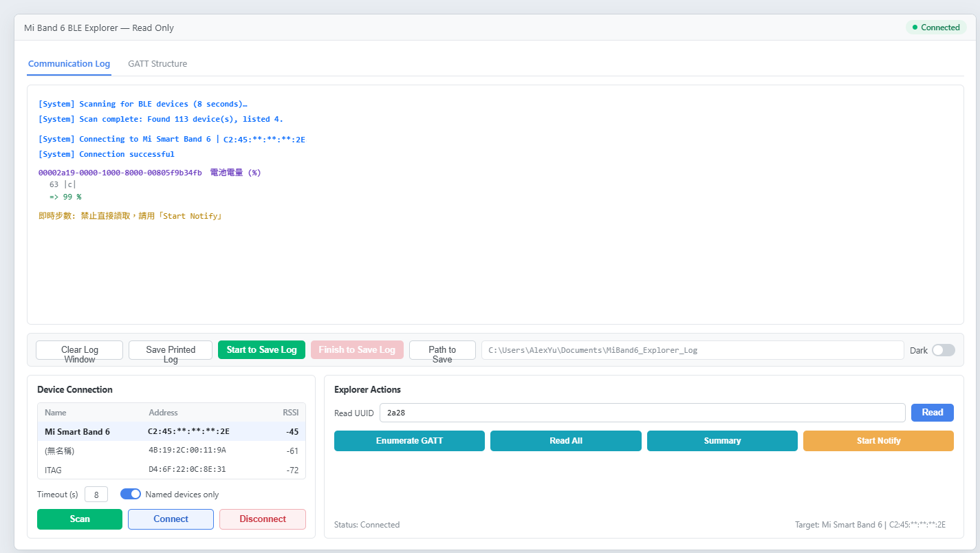Show the Summary of the device
Viewport: 980px width, 553px height.
click(x=722, y=441)
